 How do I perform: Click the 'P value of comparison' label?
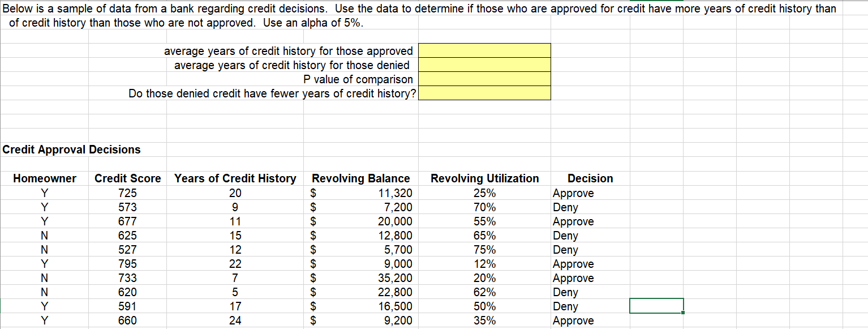pos(358,79)
